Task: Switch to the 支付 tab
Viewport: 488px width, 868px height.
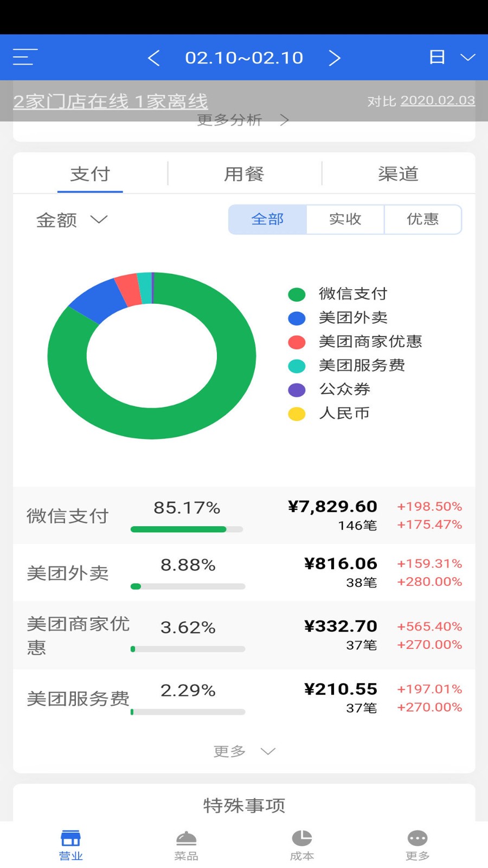Action: (90, 174)
